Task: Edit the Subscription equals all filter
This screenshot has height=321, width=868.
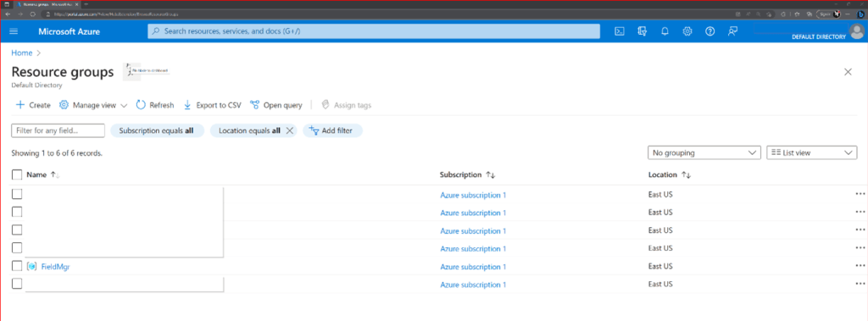Action: 157,130
